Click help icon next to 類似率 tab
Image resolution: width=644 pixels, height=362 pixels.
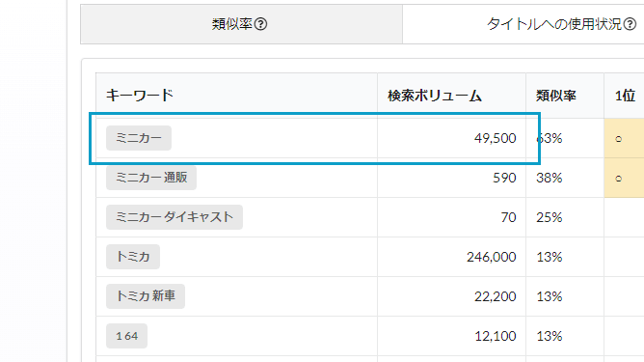coord(260,24)
